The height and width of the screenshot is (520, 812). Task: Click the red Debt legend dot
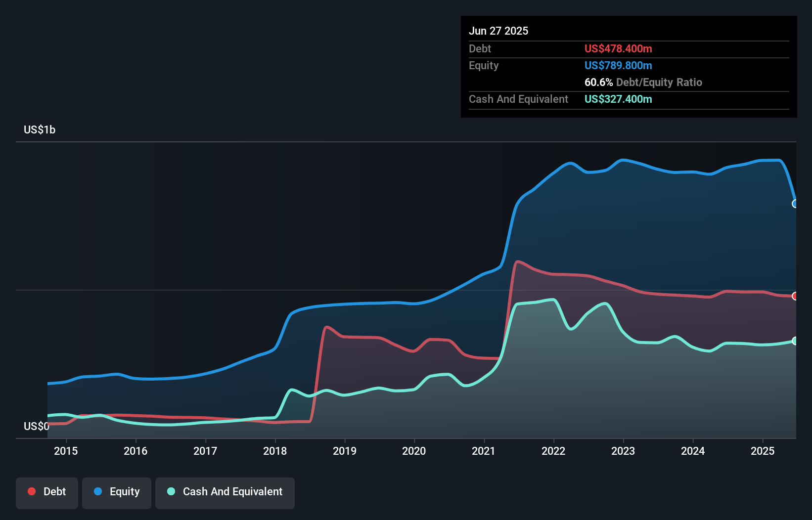[32, 491]
